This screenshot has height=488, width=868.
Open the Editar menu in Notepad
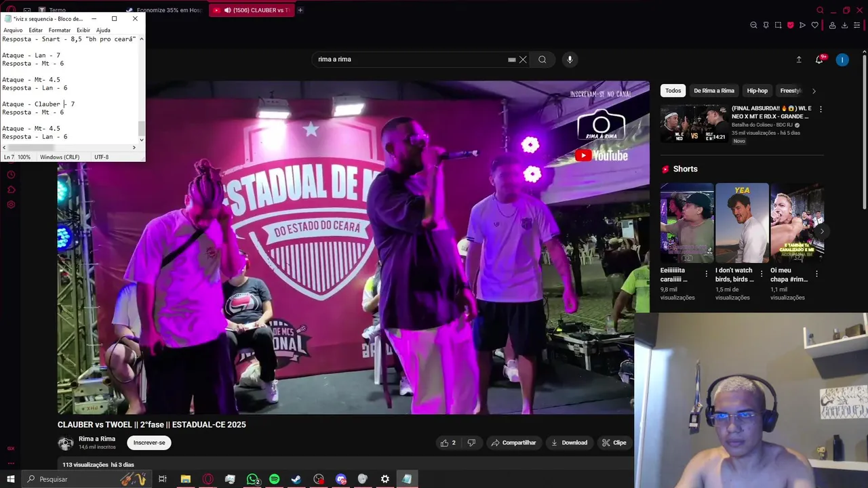point(36,30)
